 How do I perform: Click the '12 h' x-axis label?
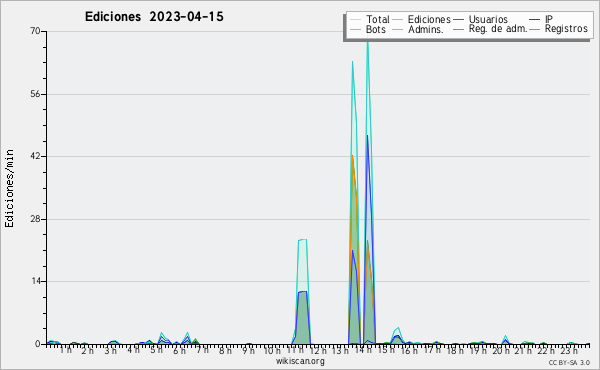point(318,350)
